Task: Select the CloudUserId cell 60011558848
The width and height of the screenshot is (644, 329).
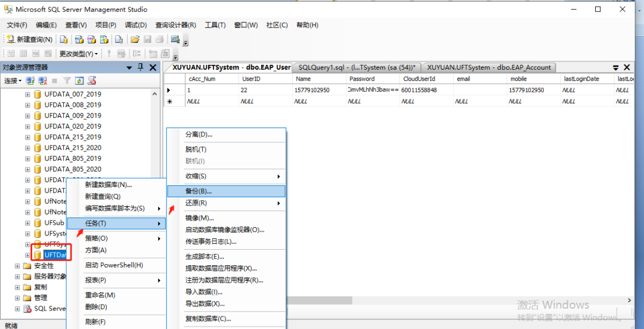Action: [x=426, y=90]
